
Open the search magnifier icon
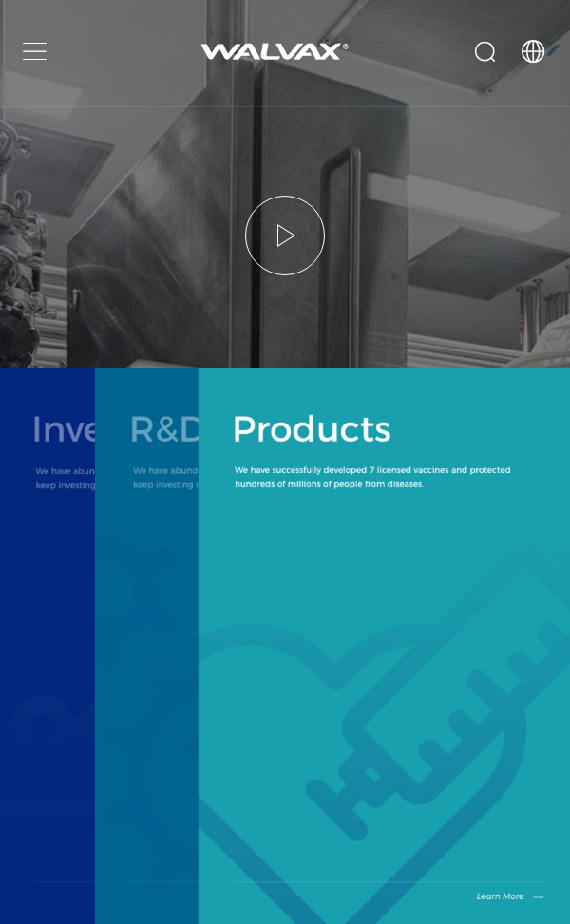click(x=484, y=51)
